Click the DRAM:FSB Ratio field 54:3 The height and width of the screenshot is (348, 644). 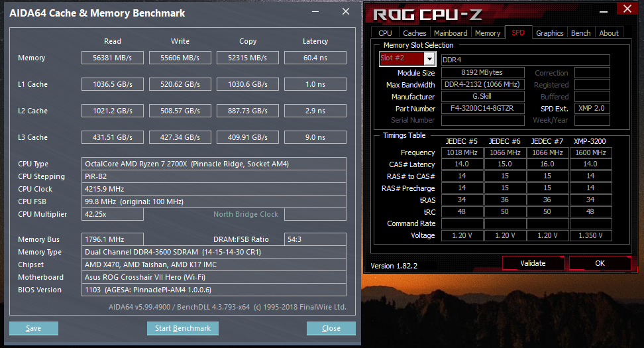(315, 239)
